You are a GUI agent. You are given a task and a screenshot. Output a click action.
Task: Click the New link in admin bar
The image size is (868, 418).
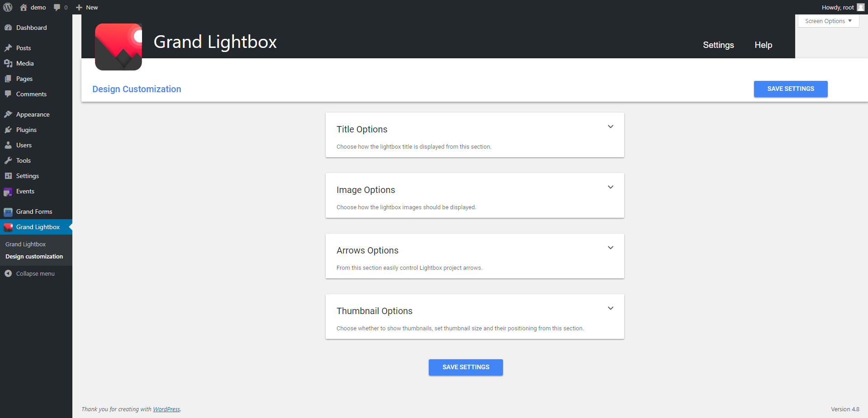tap(92, 7)
